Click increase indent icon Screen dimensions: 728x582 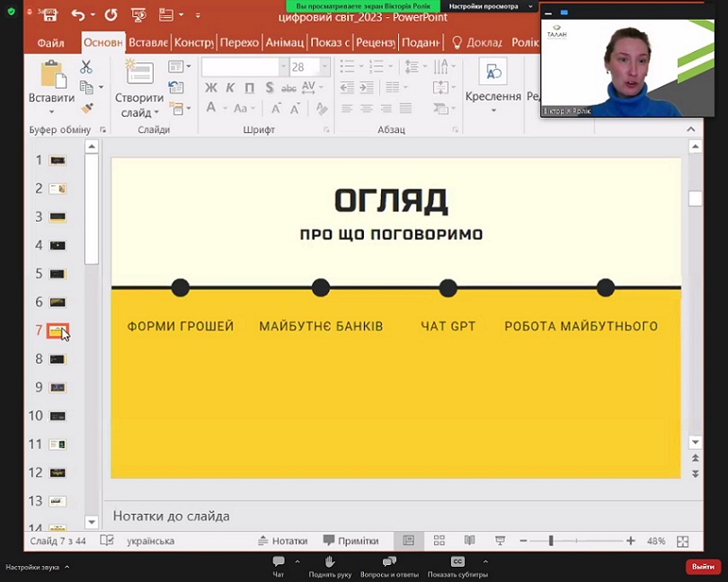click(367, 87)
